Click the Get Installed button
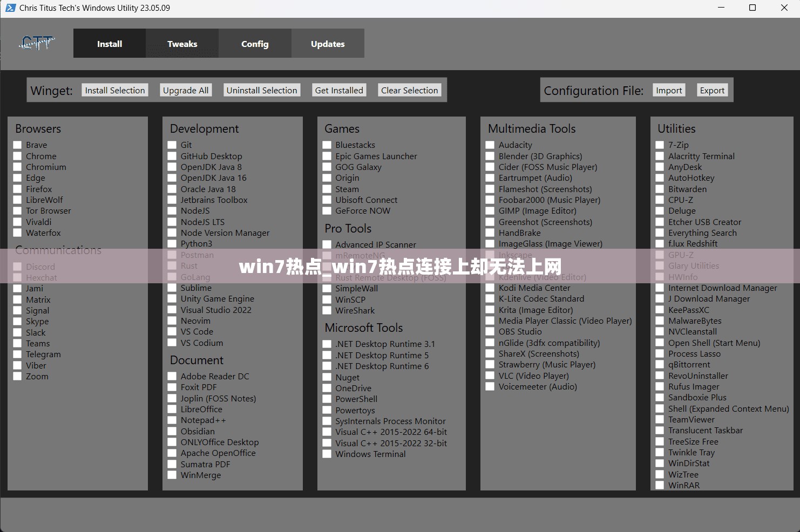Image resolution: width=800 pixels, height=532 pixels. pos(339,90)
